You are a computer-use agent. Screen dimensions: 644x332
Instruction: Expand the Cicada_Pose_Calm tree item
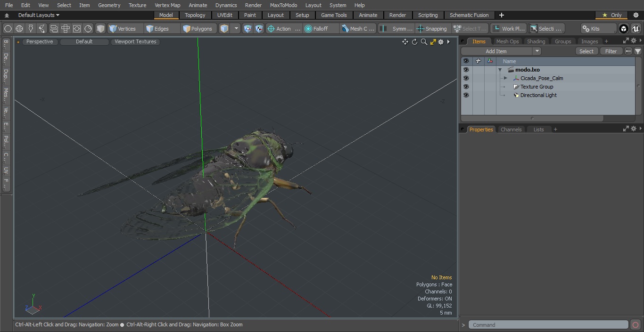pyautogui.click(x=505, y=78)
